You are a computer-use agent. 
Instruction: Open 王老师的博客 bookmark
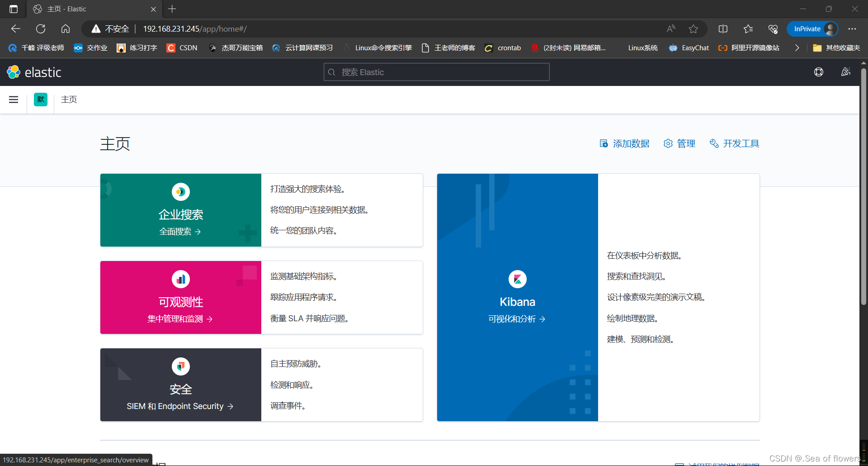[x=448, y=48]
